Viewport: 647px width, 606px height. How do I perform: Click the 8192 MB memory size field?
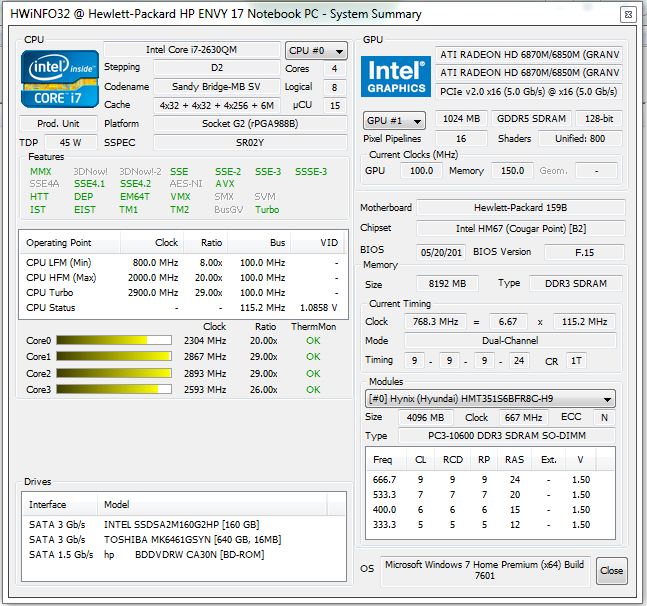(447, 283)
